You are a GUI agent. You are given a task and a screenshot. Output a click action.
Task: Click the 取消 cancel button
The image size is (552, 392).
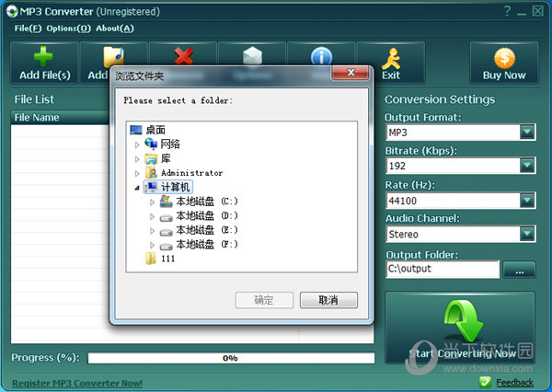328,300
